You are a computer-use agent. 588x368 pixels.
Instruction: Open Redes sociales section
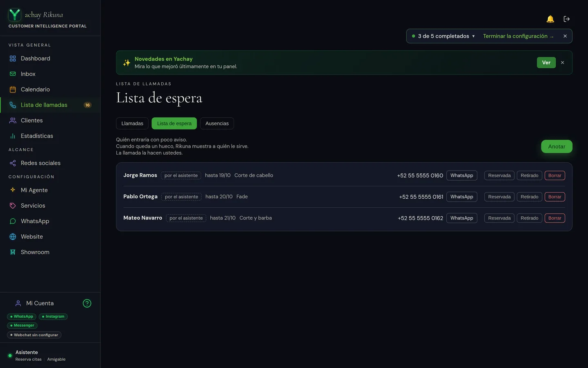tap(50, 163)
